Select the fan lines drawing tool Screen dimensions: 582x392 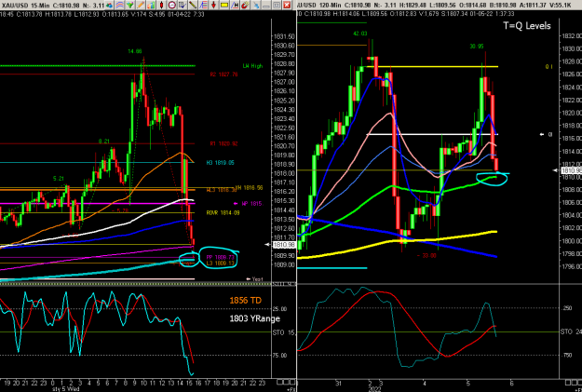(x=203, y=5)
